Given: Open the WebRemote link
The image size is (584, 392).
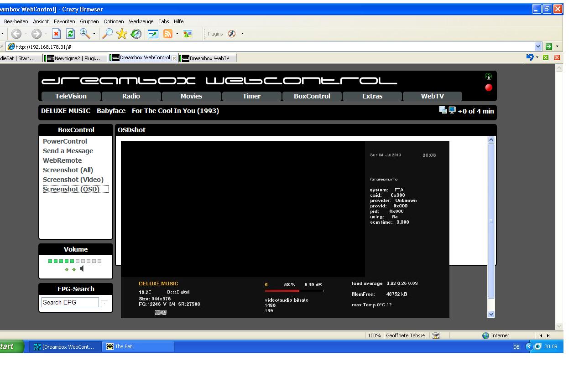Looking at the screenshot, I should point(62,160).
